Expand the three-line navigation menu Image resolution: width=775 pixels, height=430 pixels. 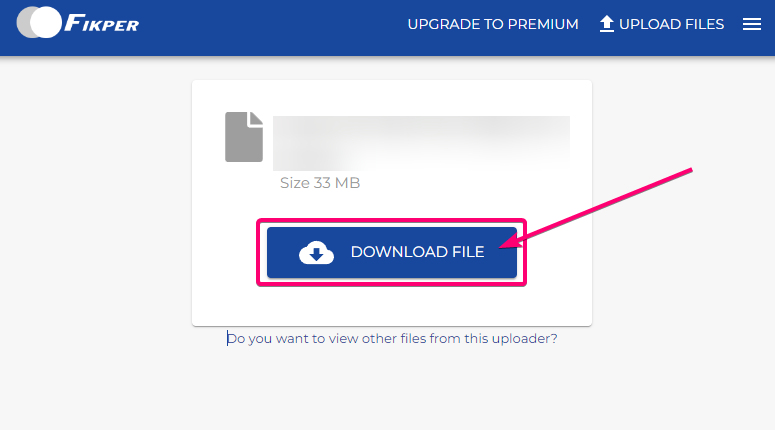coord(751,24)
